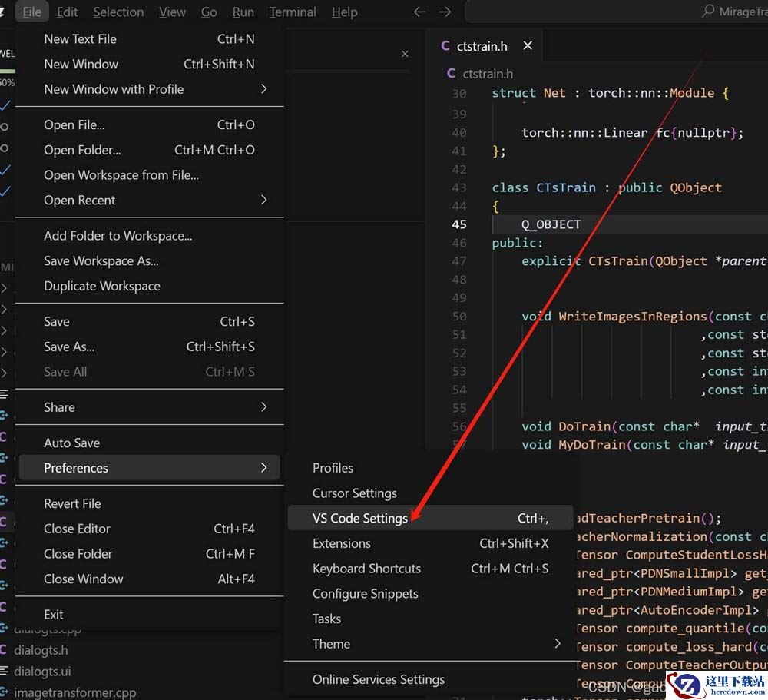Screen dimensions: 768x700
Task: Open the Terminal menu
Action: click(x=293, y=12)
